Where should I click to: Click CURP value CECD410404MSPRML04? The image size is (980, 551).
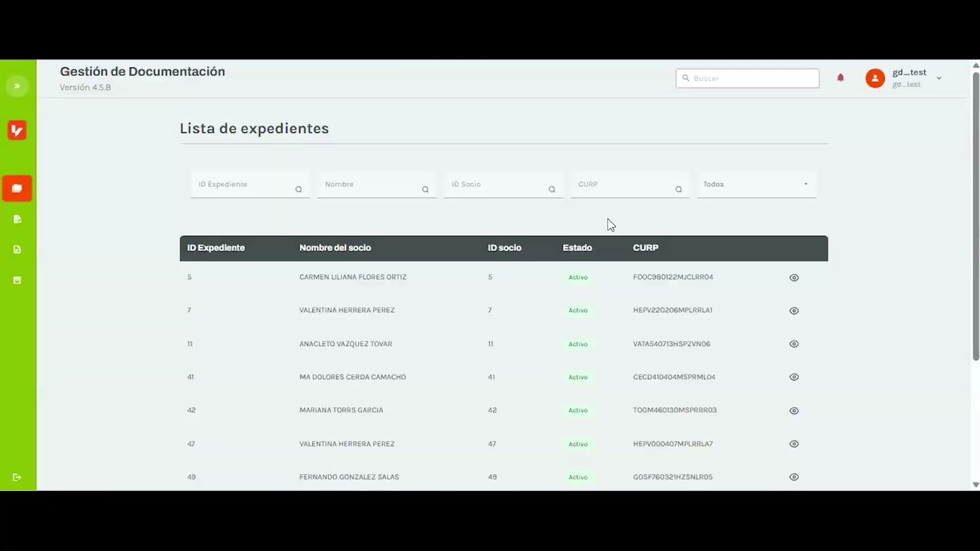click(x=674, y=377)
